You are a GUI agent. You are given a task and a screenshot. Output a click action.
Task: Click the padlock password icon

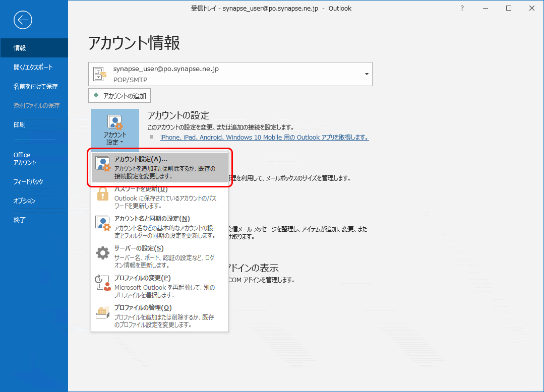tap(103, 194)
